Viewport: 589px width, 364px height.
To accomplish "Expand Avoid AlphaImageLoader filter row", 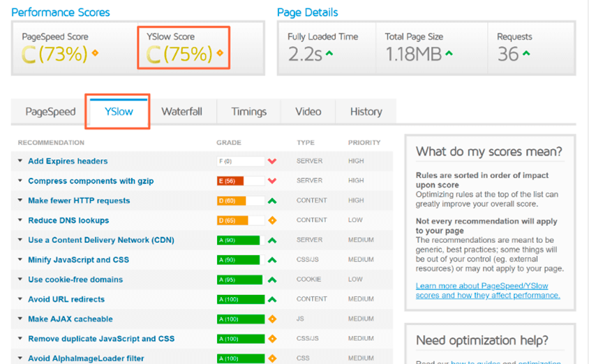I will click(x=20, y=358).
